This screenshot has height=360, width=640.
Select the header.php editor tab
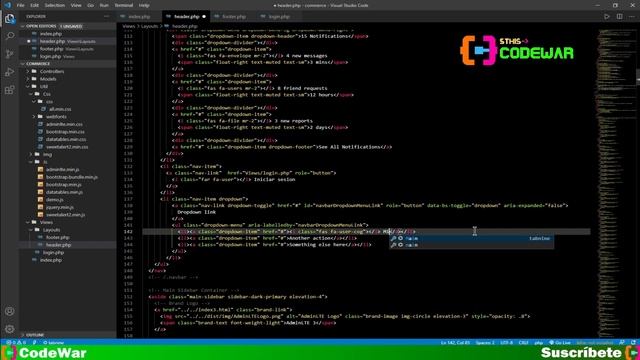187,17
